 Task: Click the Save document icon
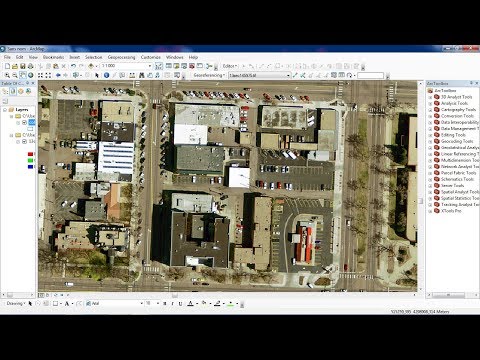point(23,66)
